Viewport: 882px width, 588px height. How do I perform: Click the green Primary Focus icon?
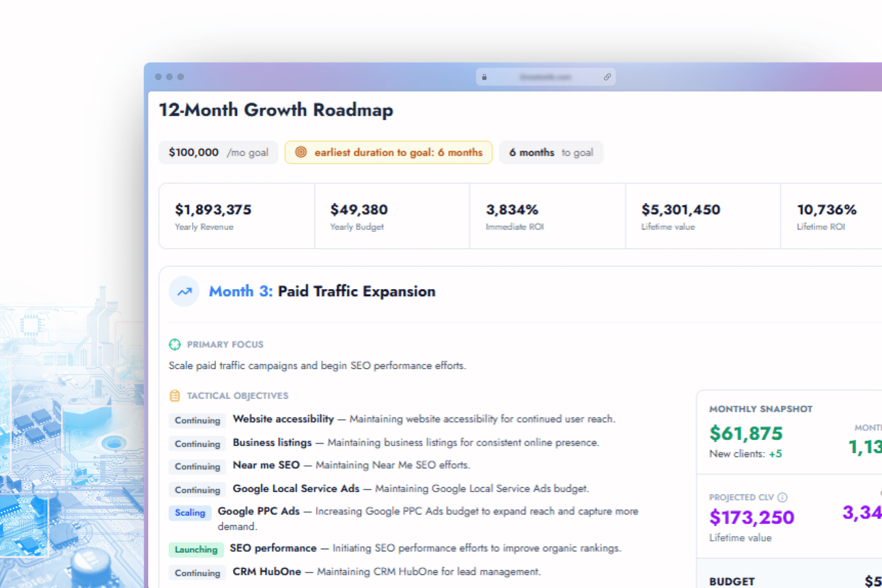(x=175, y=344)
